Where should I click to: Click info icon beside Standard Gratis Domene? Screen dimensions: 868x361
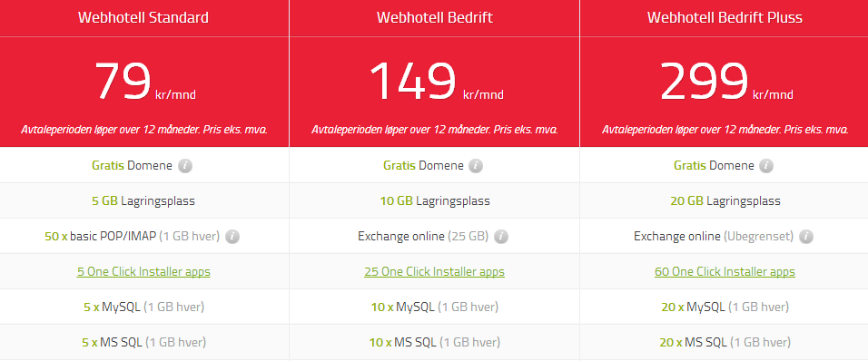pyautogui.click(x=185, y=166)
